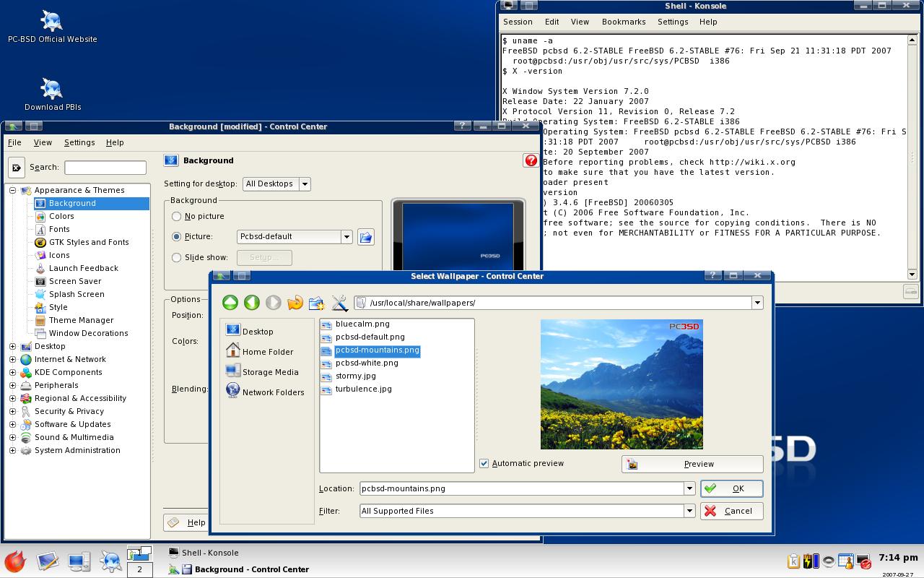924x578 pixels.
Task: Select Screen Saver in the settings tree
Action: (x=75, y=282)
